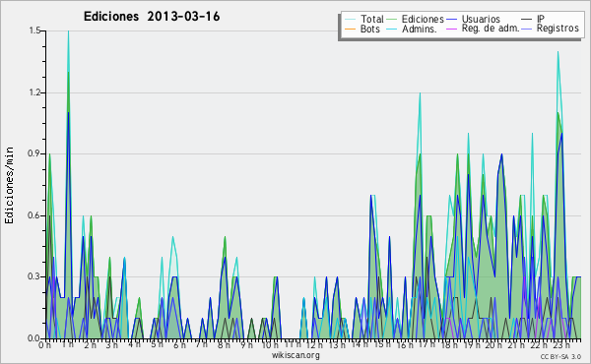Viewport: 591px width, 364px height.
Task: Click the 0.9 y-axis value
Action: [34, 153]
